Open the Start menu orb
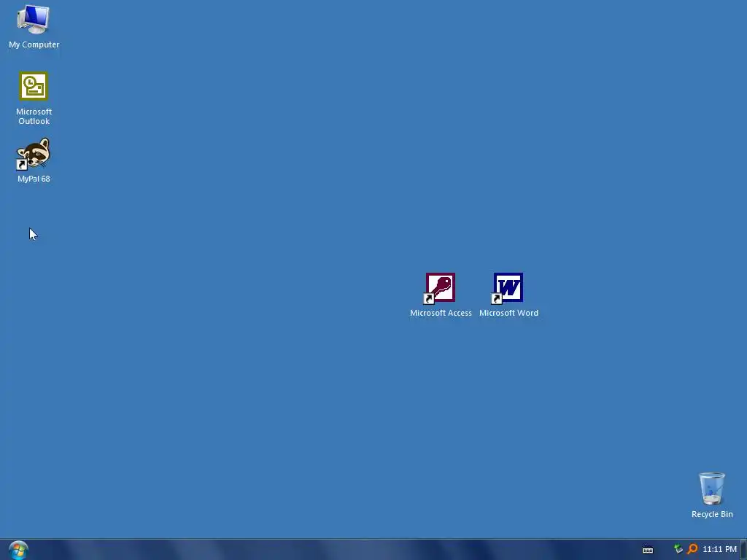The image size is (747, 560). [18, 550]
